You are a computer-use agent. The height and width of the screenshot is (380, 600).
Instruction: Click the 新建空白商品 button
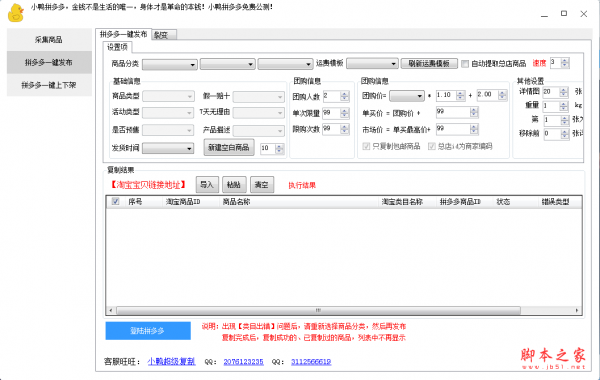coord(229,147)
